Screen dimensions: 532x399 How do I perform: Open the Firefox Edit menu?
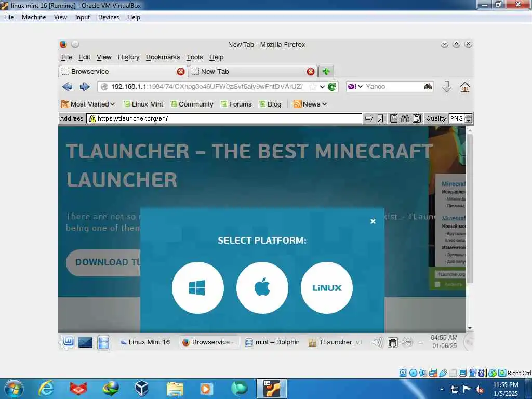click(84, 57)
